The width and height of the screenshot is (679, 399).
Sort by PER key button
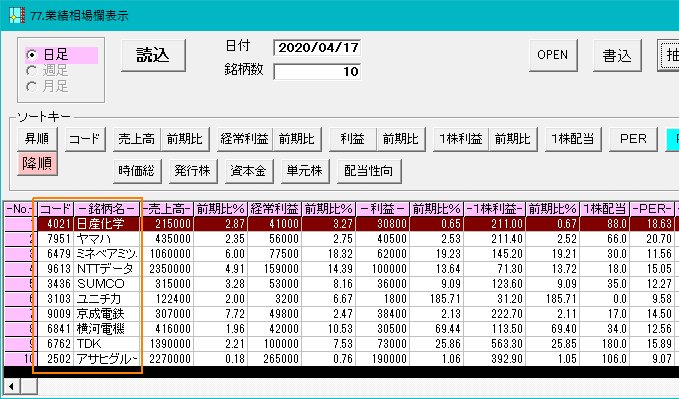tap(633, 139)
